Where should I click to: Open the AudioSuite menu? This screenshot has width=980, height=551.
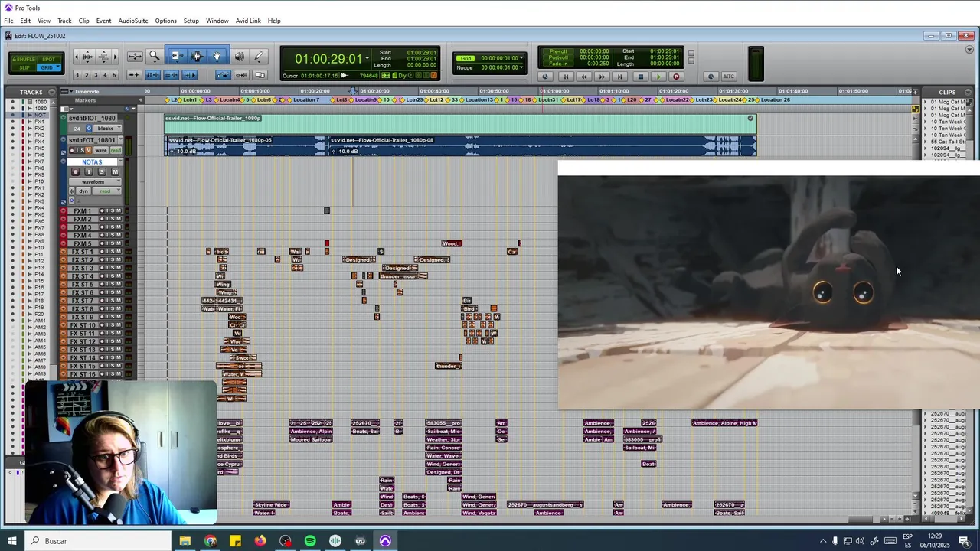tap(133, 21)
